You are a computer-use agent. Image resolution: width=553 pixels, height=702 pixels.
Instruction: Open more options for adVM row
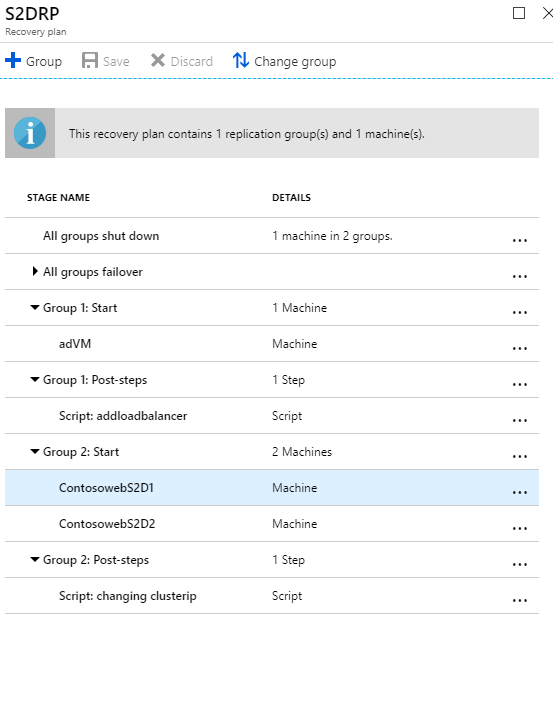point(519,348)
